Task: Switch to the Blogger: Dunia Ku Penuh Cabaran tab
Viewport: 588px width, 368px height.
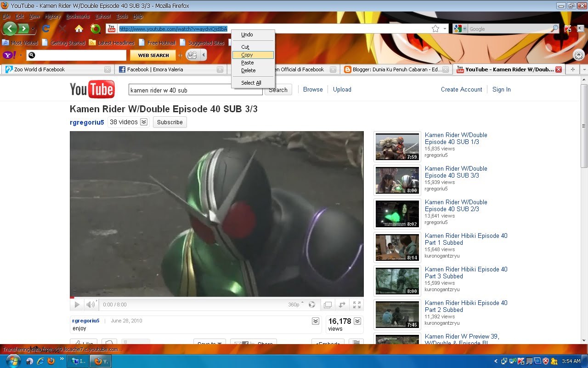Action: [x=396, y=69]
